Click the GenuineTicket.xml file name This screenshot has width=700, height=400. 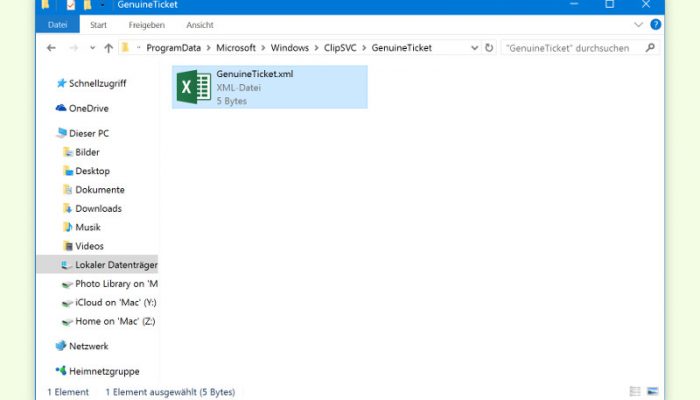254,74
